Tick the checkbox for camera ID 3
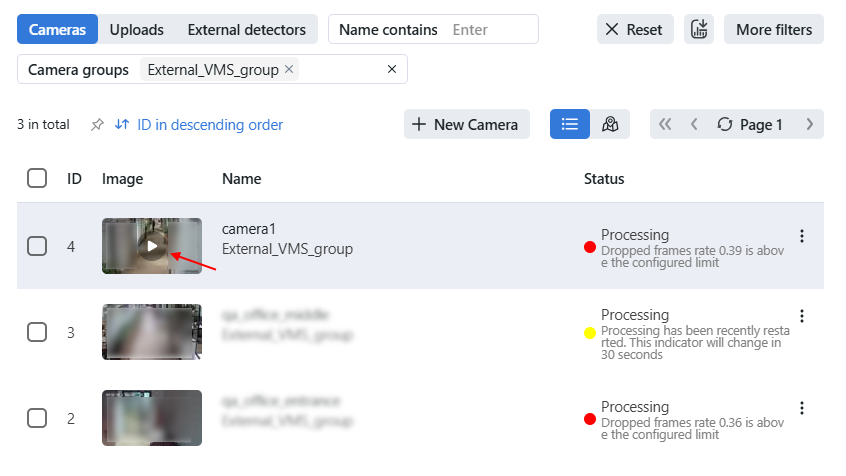Viewport: 846px width, 476px height. pos(37,332)
